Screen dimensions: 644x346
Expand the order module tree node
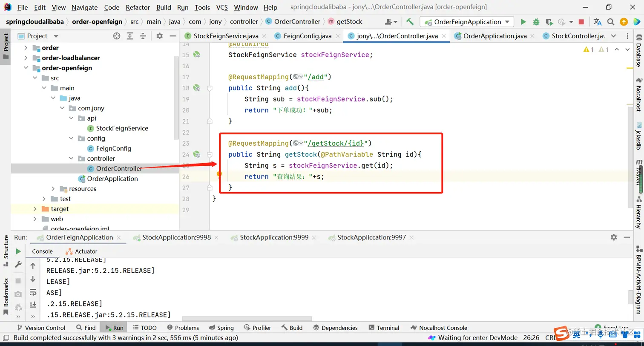click(26, 48)
